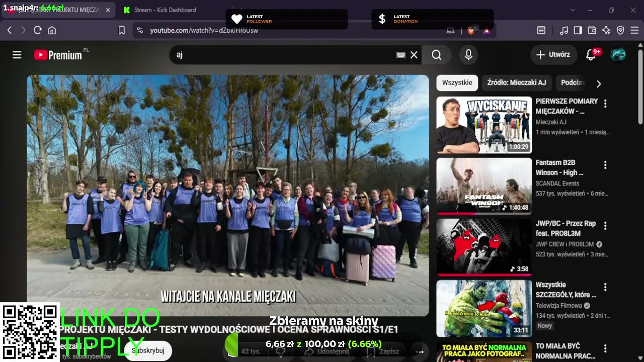Open the JWP/BC Przez Rap video thumbnail

tap(484, 247)
